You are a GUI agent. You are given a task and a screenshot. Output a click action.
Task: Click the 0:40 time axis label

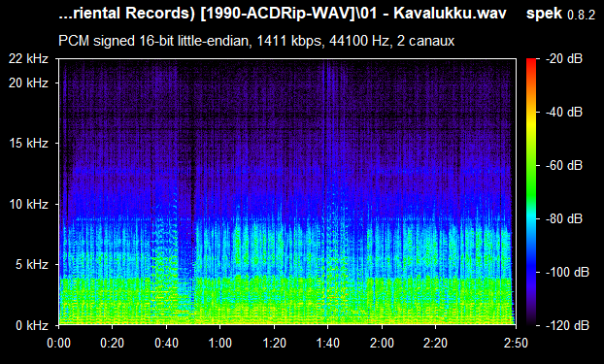pyautogui.click(x=166, y=343)
